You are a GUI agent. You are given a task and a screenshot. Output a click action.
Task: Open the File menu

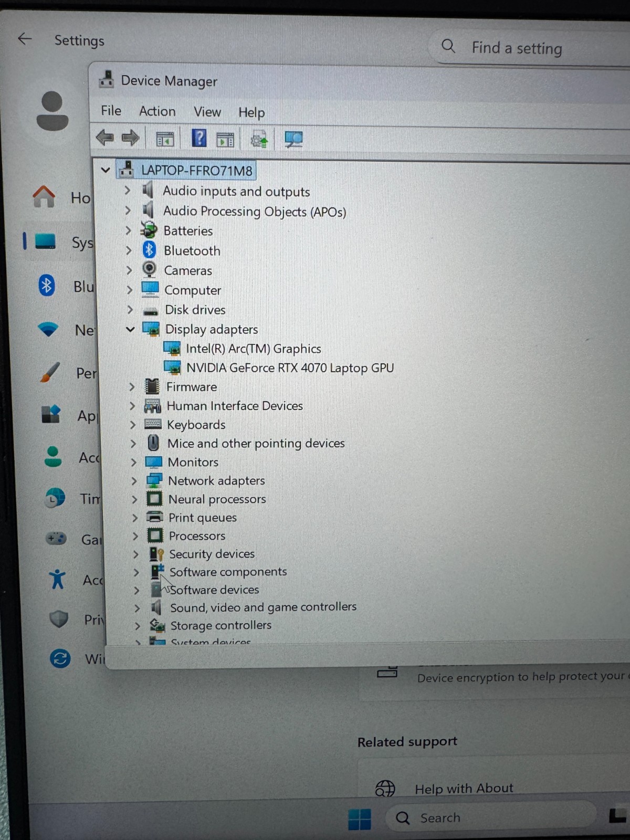111,111
